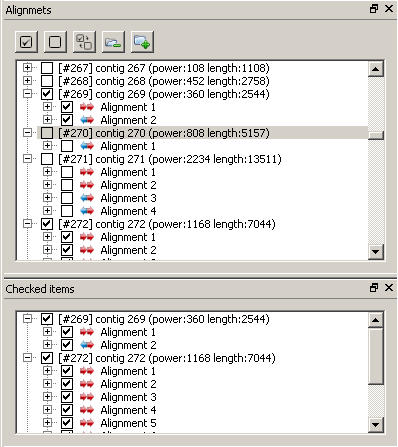
Task: Click scroll-down arrow in Checked items list
Action: pyautogui.click(x=376, y=425)
